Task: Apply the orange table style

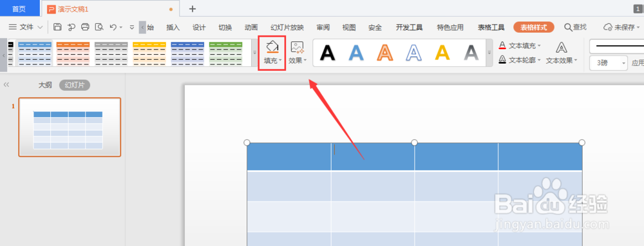Action: point(73,53)
